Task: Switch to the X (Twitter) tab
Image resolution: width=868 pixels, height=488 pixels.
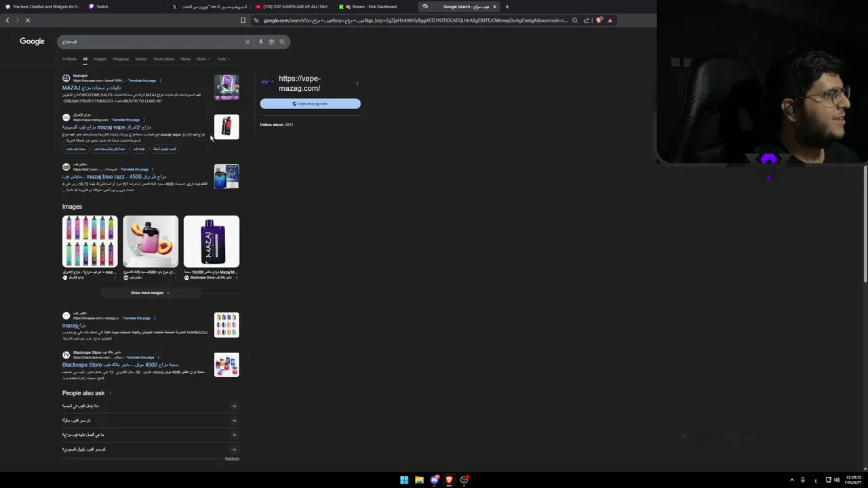Action: pos(210,7)
